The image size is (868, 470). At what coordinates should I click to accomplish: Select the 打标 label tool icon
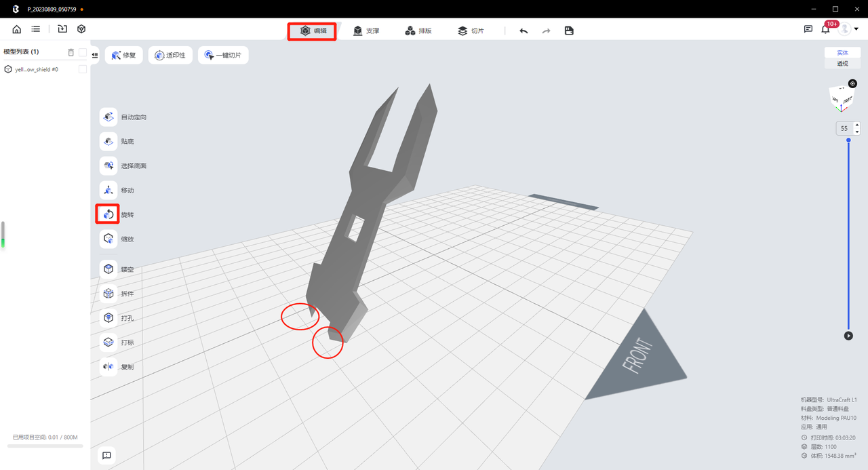pos(108,342)
